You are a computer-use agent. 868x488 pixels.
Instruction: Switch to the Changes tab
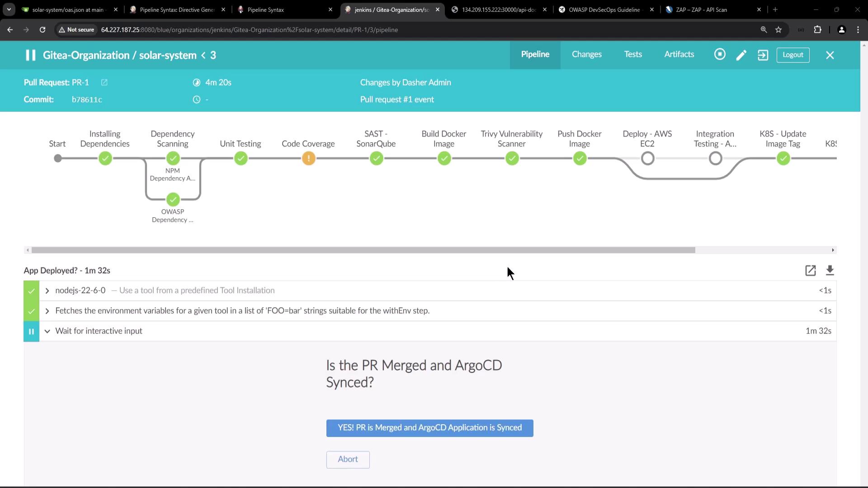coord(586,54)
